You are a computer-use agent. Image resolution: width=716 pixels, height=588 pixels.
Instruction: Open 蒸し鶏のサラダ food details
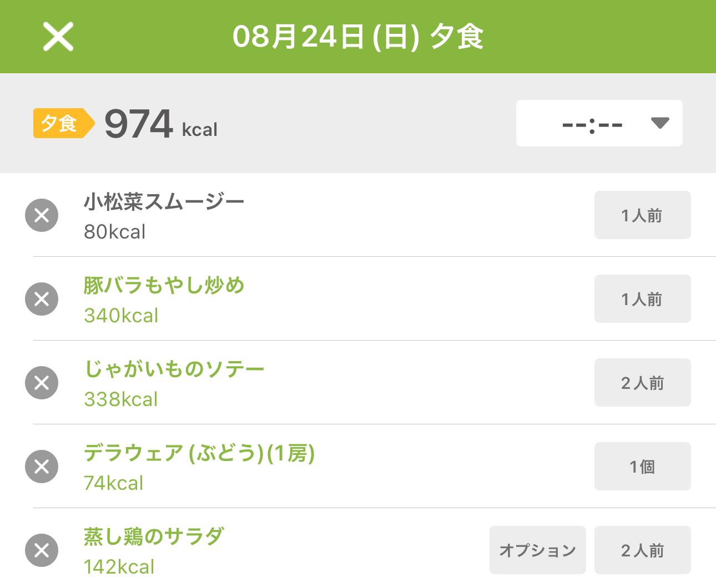[x=154, y=537]
